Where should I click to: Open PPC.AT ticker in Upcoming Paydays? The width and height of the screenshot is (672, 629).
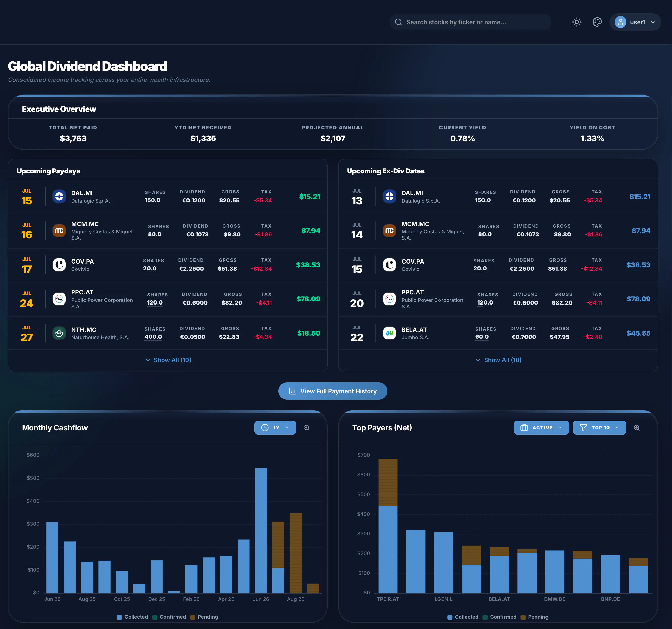(x=82, y=292)
